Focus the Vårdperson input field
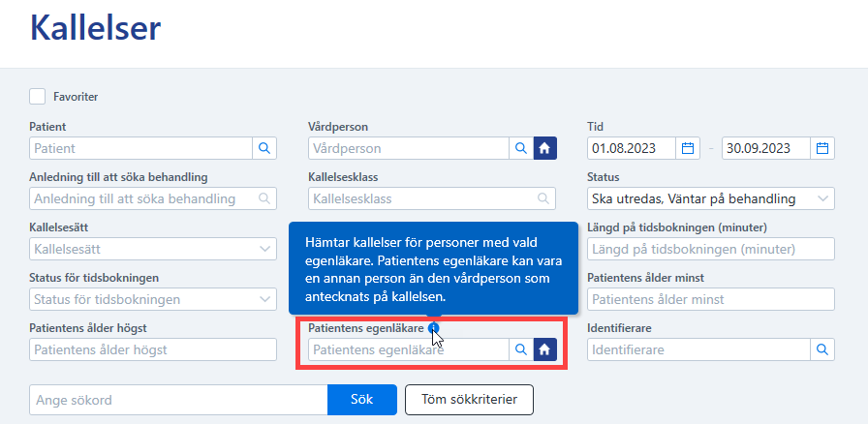Screen dimensions: 868x424 pyautogui.click(x=409, y=148)
